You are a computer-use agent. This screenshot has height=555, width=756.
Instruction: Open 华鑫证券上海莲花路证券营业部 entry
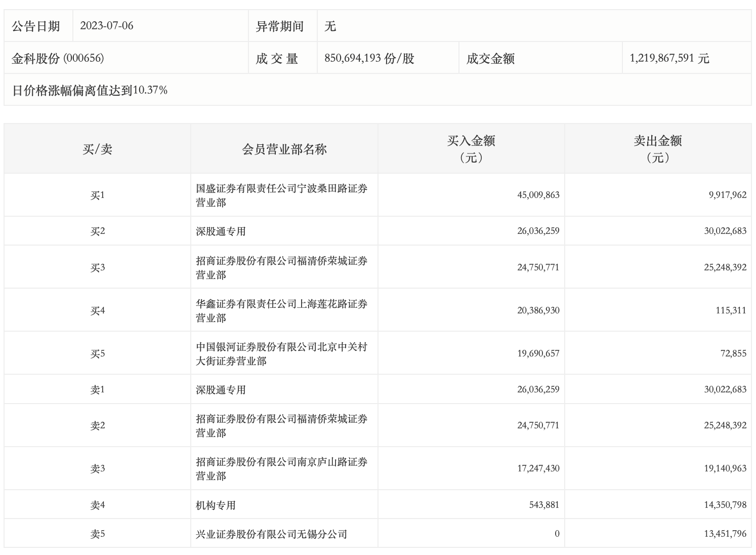(x=281, y=311)
